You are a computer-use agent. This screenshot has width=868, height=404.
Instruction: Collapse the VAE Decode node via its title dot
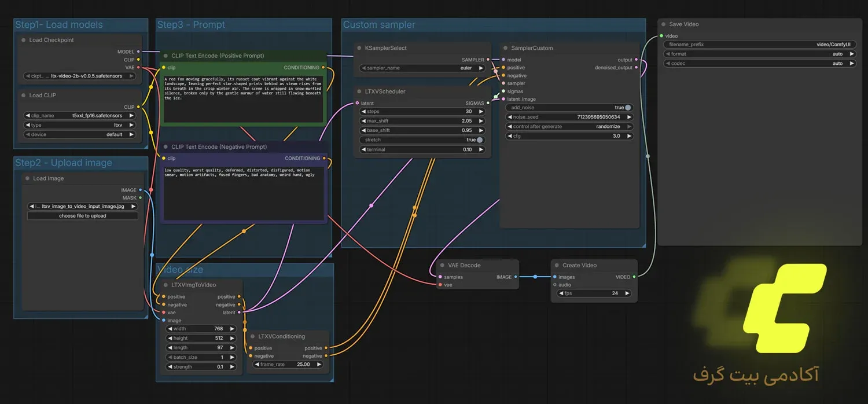pos(442,266)
